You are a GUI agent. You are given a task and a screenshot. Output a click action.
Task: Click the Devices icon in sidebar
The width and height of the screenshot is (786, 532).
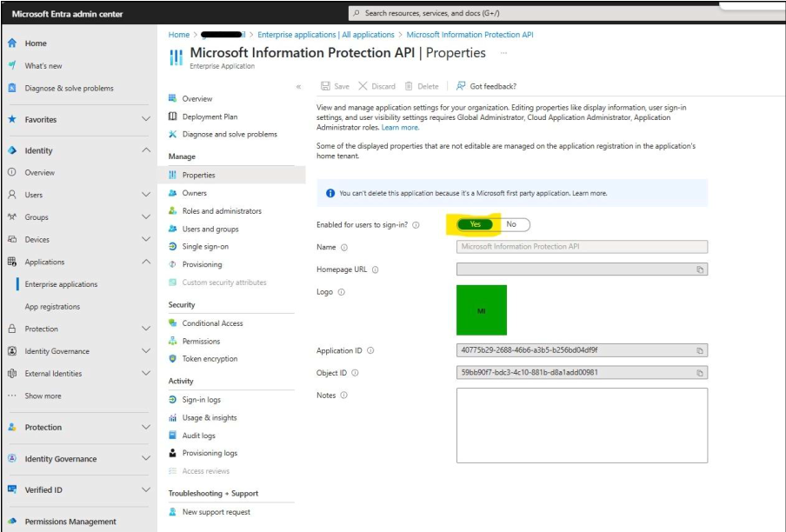click(12, 239)
